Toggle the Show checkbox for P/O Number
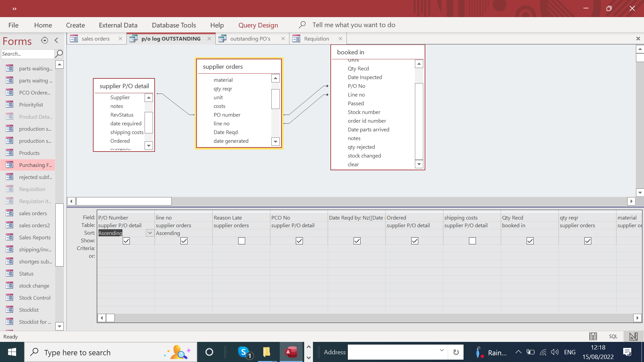The image size is (644, 362). pyautogui.click(x=126, y=241)
